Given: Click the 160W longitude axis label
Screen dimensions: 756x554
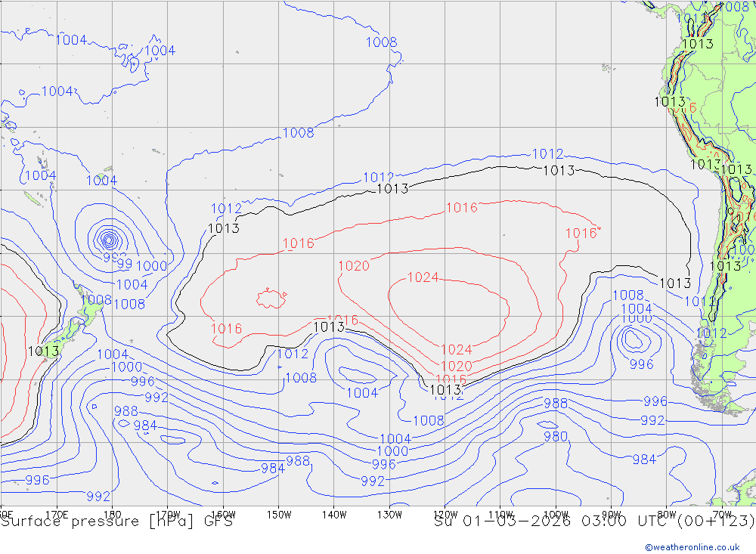Looking at the screenshot, I should 223,515.
